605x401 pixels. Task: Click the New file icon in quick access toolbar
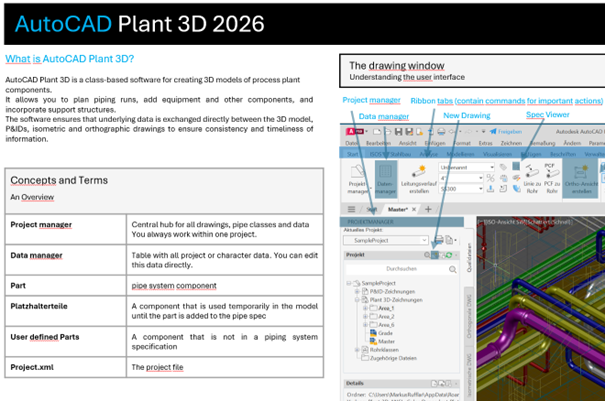(377, 132)
